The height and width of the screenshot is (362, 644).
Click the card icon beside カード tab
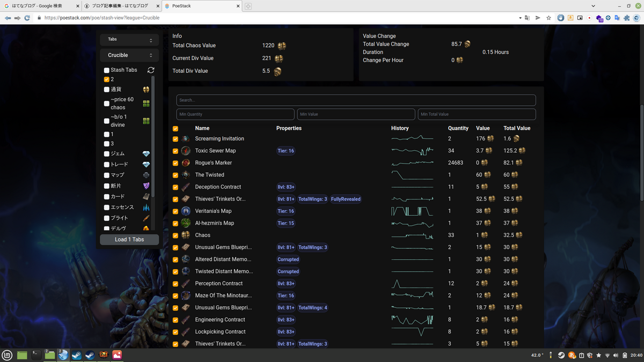[x=146, y=197]
